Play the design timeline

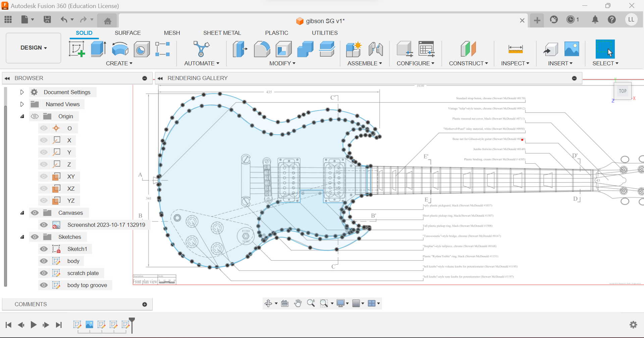(x=34, y=325)
